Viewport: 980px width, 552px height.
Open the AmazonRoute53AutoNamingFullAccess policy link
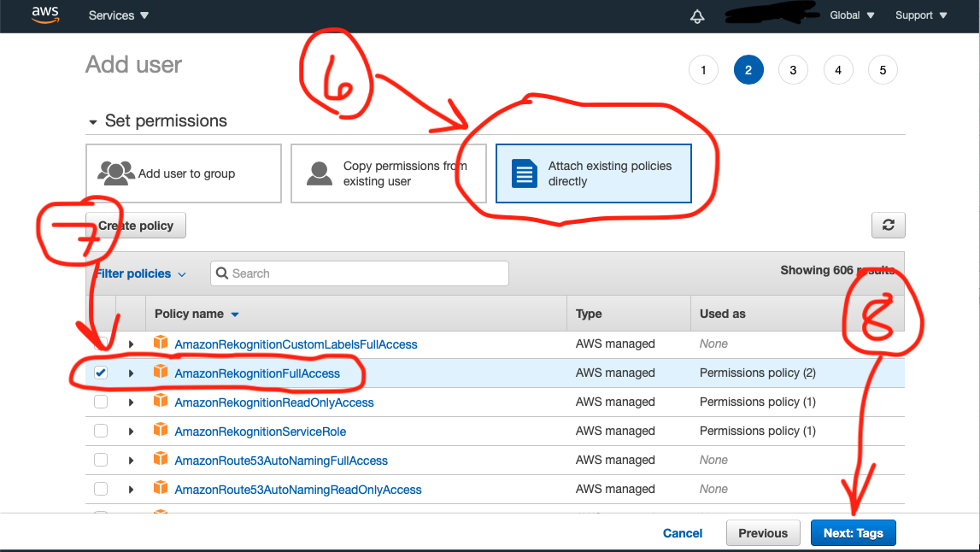pos(280,461)
